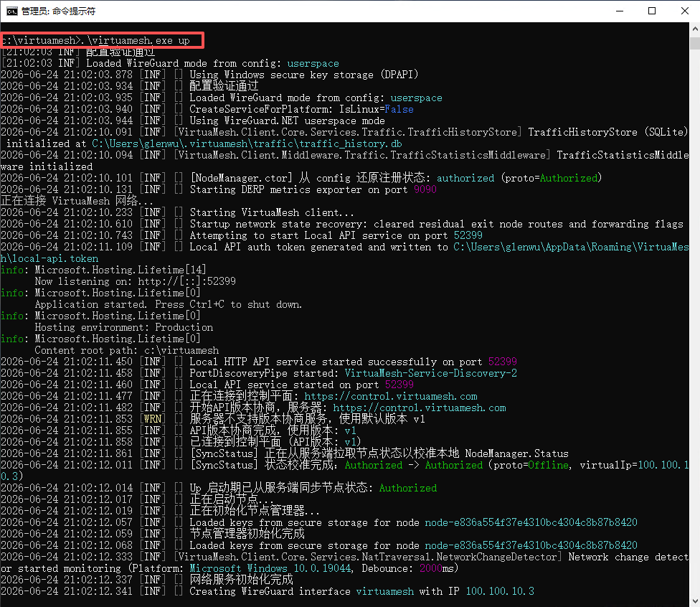The width and height of the screenshot is (700, 607).
Task: Click the text Using Windows secure key storage (DPAPI)
Action: click(303, 75)
